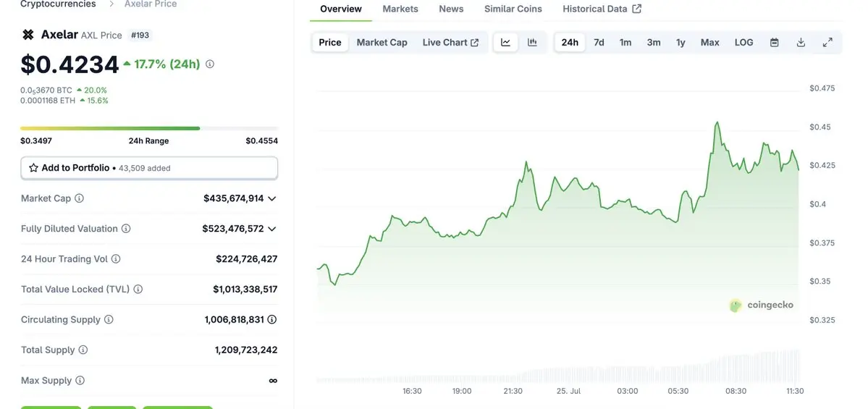Expand Market Cap details chevron
The image size is (868, 409).
271,198
